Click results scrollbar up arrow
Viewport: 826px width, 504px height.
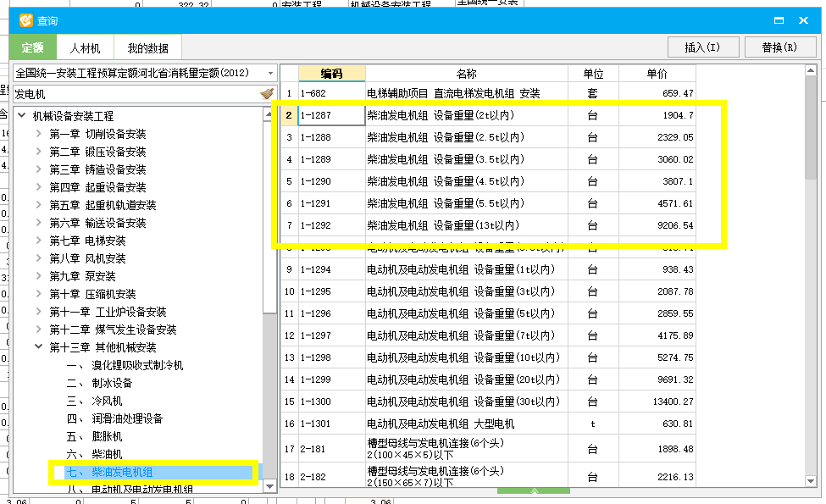811,70
